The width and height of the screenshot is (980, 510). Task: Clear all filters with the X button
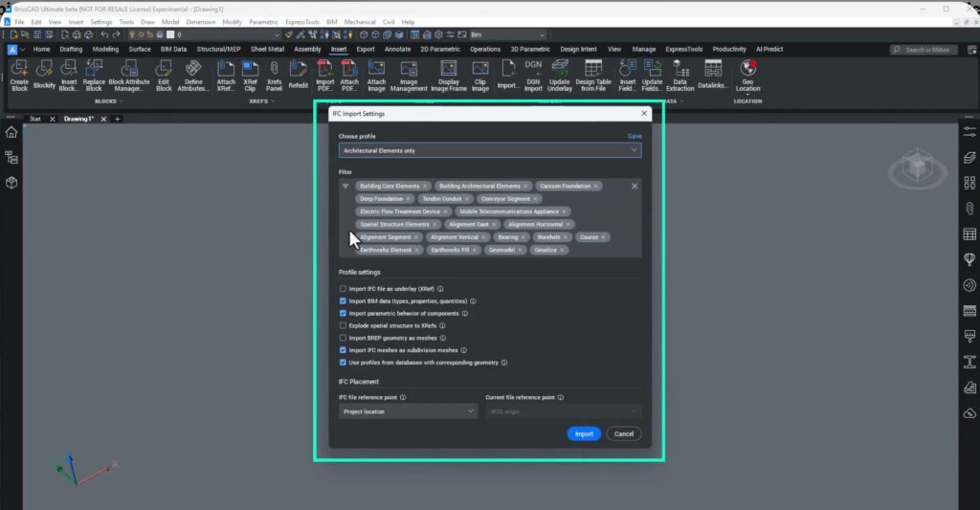coord(635,187)
